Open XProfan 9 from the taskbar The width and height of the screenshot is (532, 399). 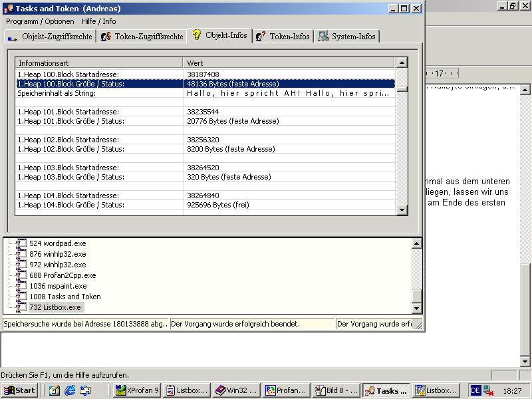[138, 390]
